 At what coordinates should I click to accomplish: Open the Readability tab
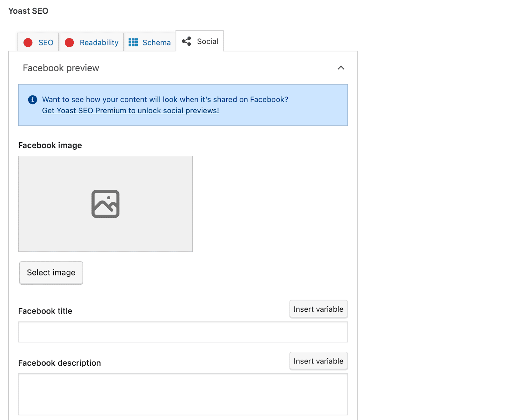91,42
